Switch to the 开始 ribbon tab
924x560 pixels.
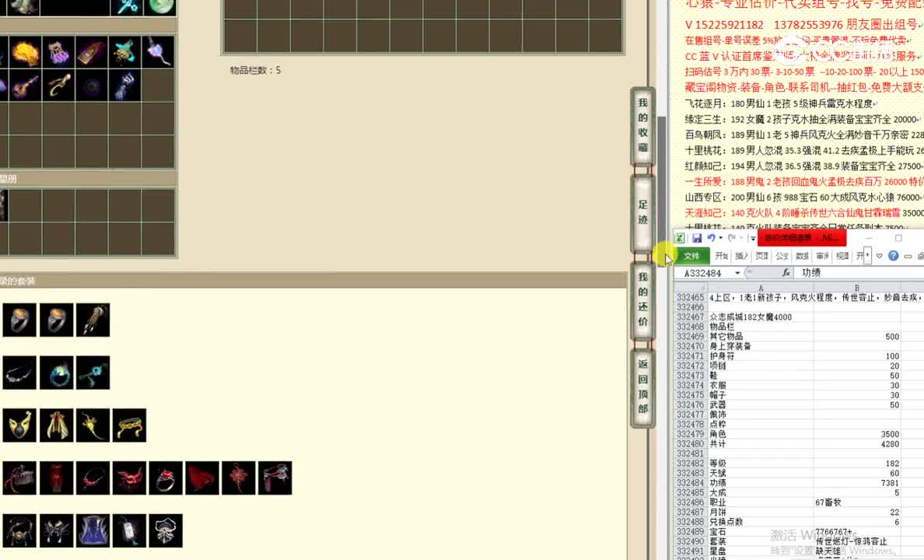[722, 256]
